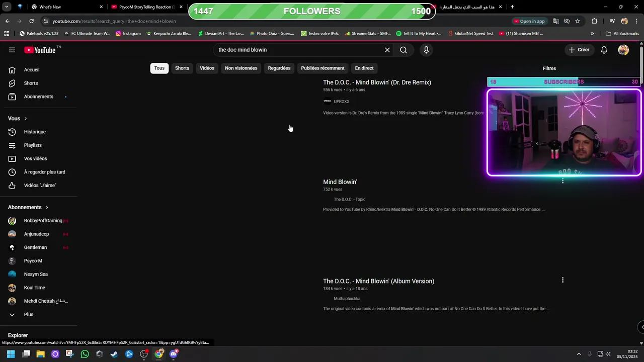Clear the search query with the X
This screenshot has height=362, width=644.
(x=387, y=50)
